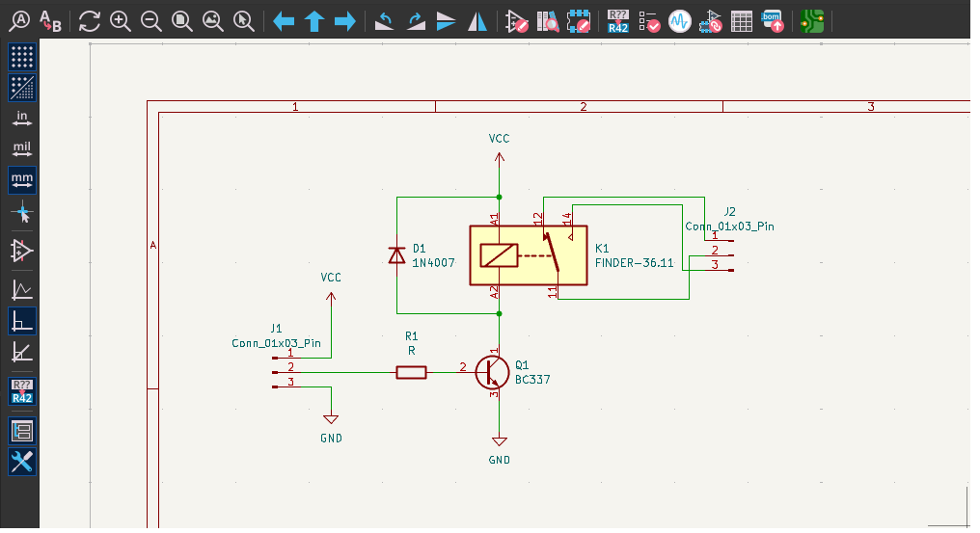Viewport: 980px width, 533px height.
Task: Toggle hidden pins display
Action: (21, 251)
